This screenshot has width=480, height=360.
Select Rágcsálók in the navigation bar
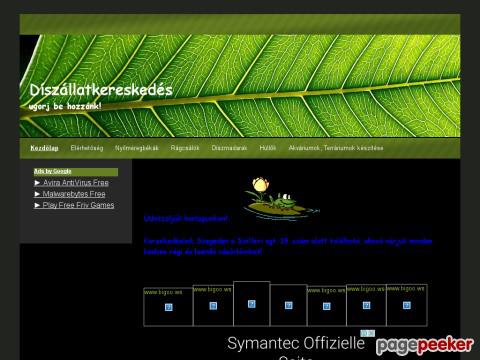(185, 148)
